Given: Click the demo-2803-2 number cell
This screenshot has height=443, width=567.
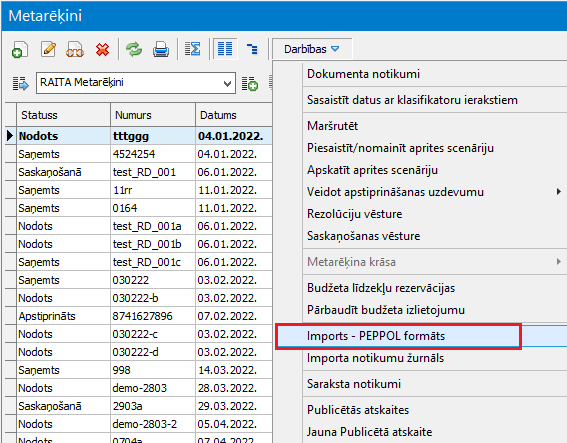Looking at the screenshot, I should pos(153,424).
